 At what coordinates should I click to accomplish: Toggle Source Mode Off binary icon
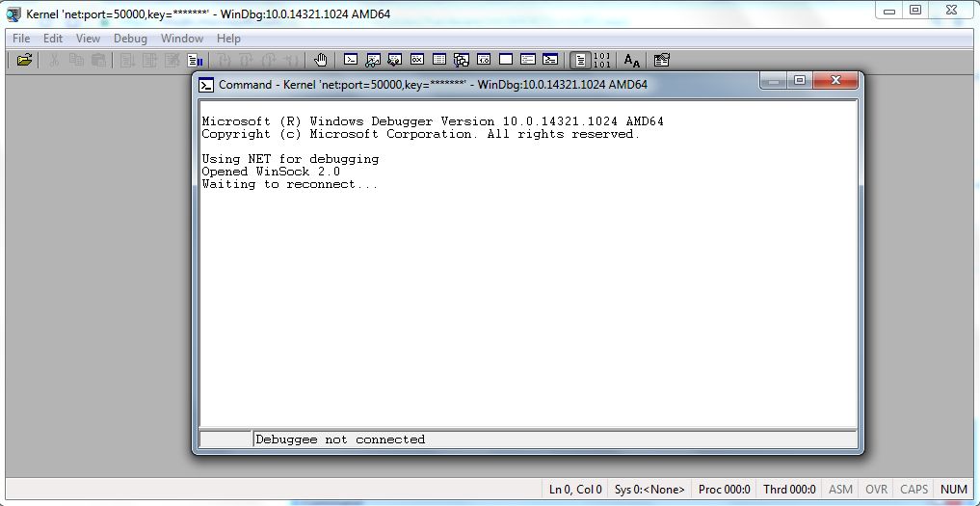point(602,60)
